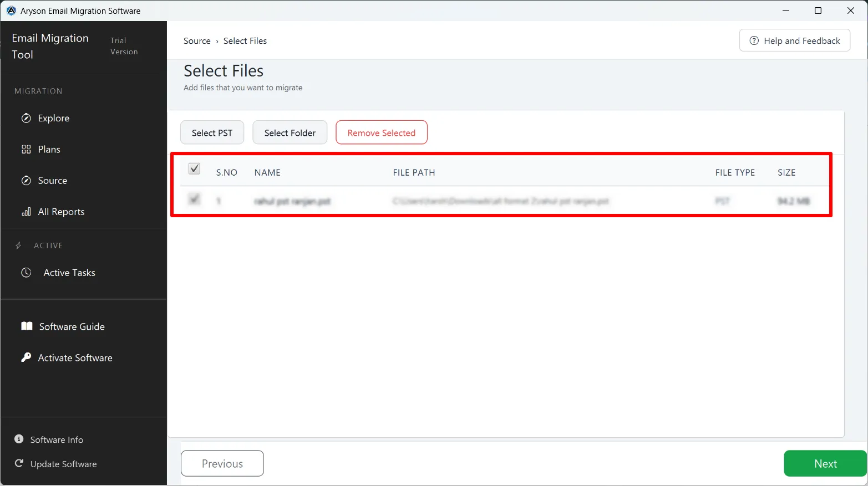Click the green Next button
Viewport: 868px width, 486px height.
click(x=825, y=463)
